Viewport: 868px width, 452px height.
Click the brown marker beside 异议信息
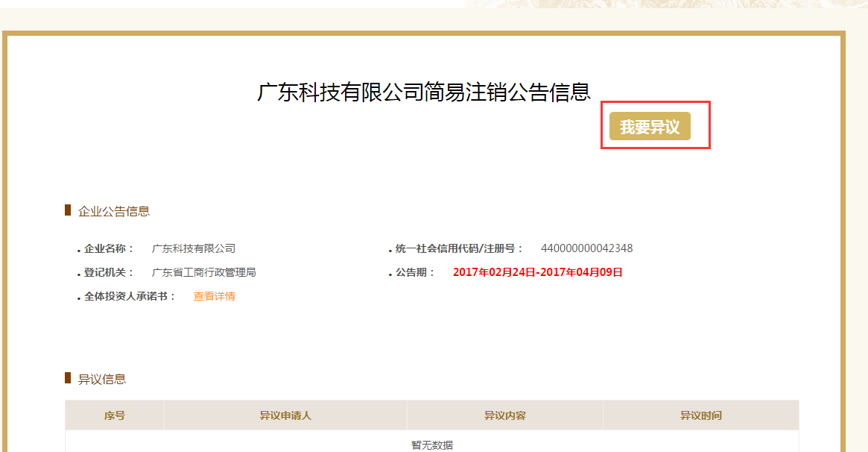point(68,378)
